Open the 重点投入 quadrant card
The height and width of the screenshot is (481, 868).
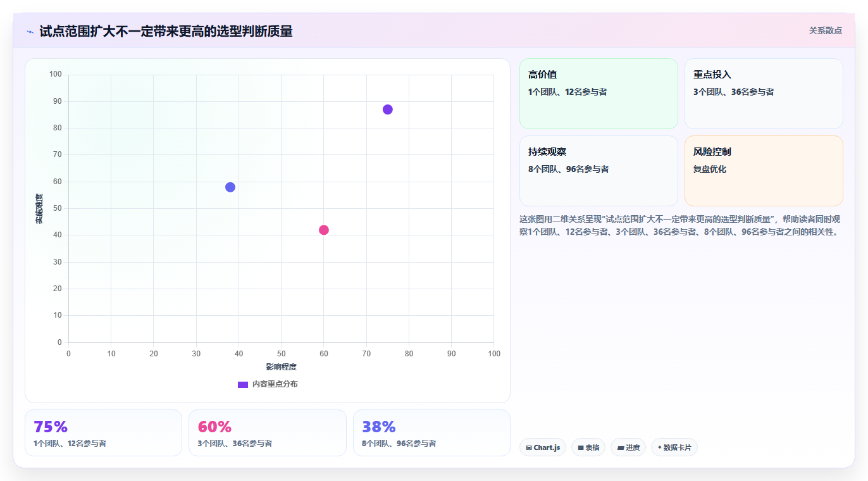coord(764,94)
